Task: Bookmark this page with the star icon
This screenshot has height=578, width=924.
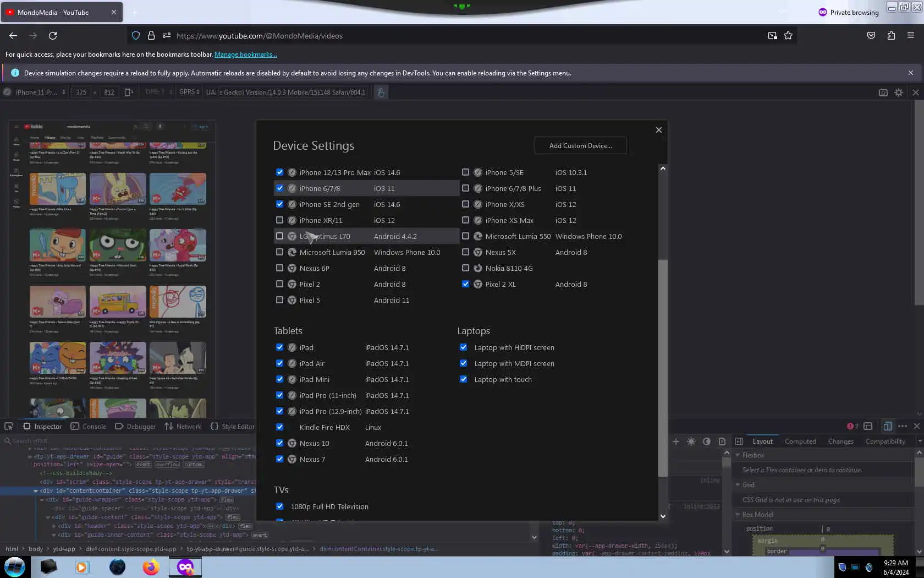Action: point(788,36)
